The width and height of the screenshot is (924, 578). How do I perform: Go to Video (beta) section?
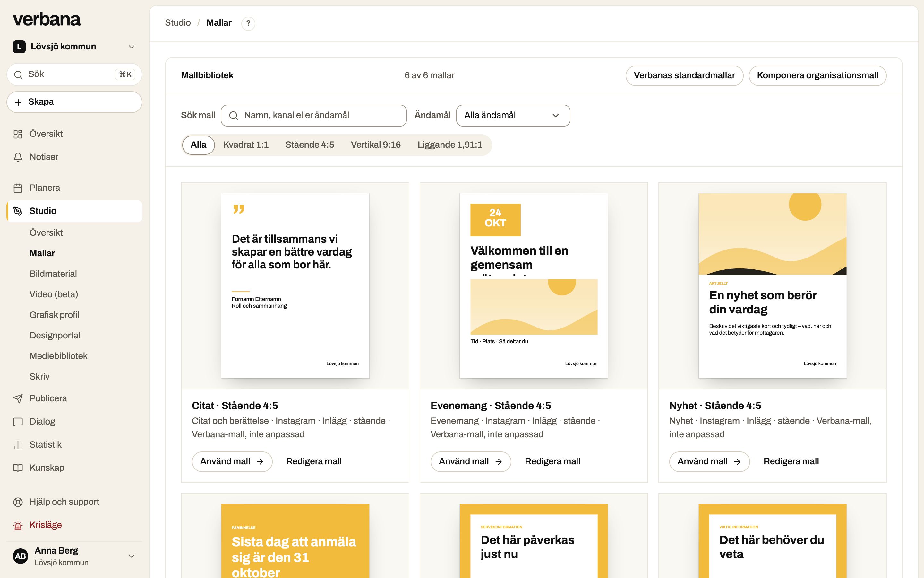(54, 294)
